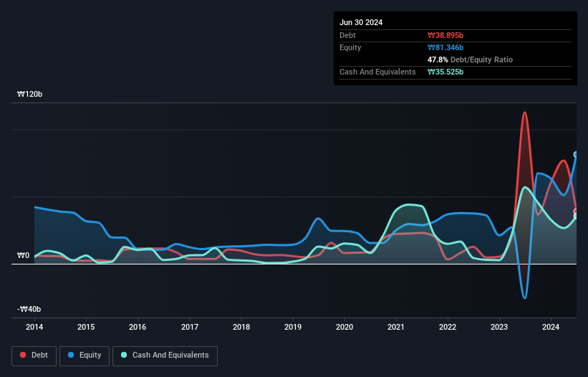
Task: Click the ₩0 y-axis label
Action: 23,255
